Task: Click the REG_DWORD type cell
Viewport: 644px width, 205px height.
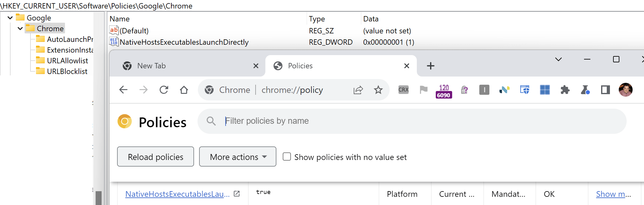Action: point(331,42)
